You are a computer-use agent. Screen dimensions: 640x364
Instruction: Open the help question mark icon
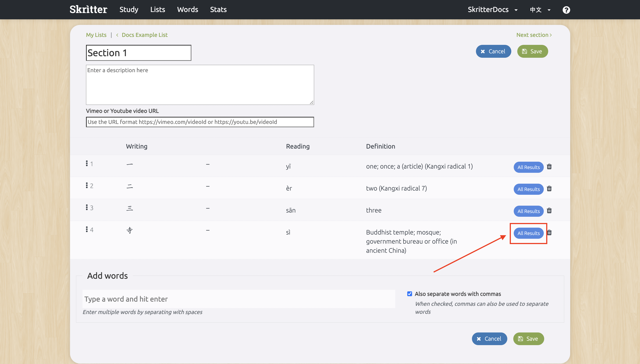point(566,10)
